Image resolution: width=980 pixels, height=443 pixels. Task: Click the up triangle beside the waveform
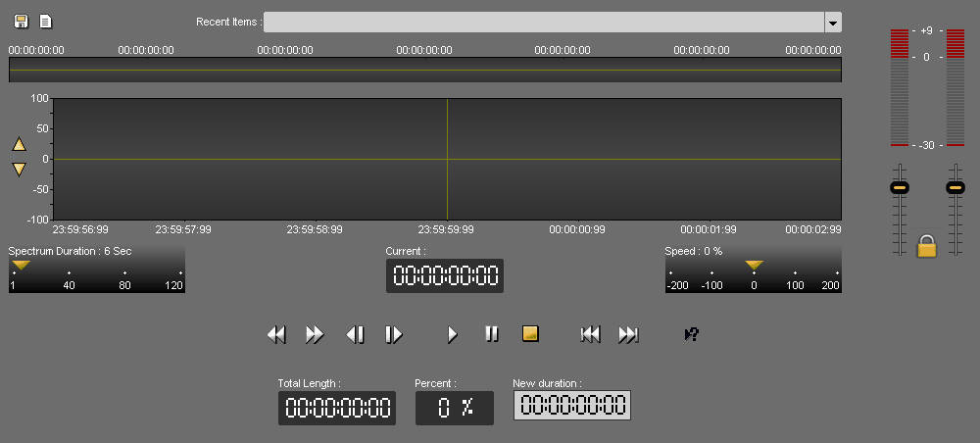pyautogui.click(x=19, y=144)
